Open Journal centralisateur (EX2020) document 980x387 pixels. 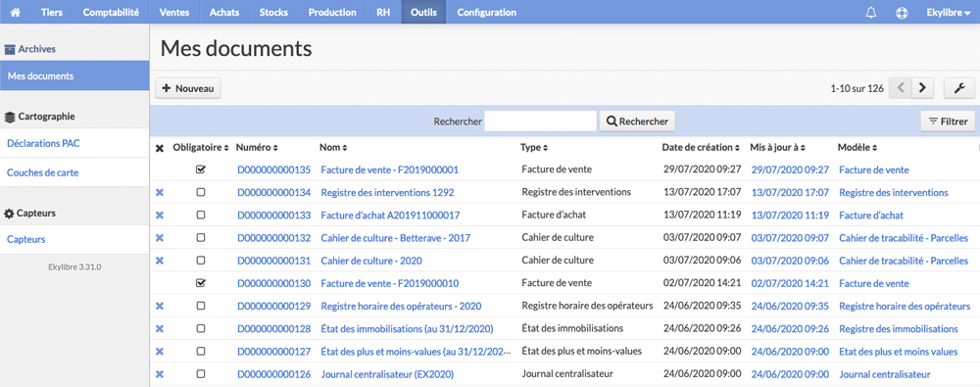click(387, 374)
